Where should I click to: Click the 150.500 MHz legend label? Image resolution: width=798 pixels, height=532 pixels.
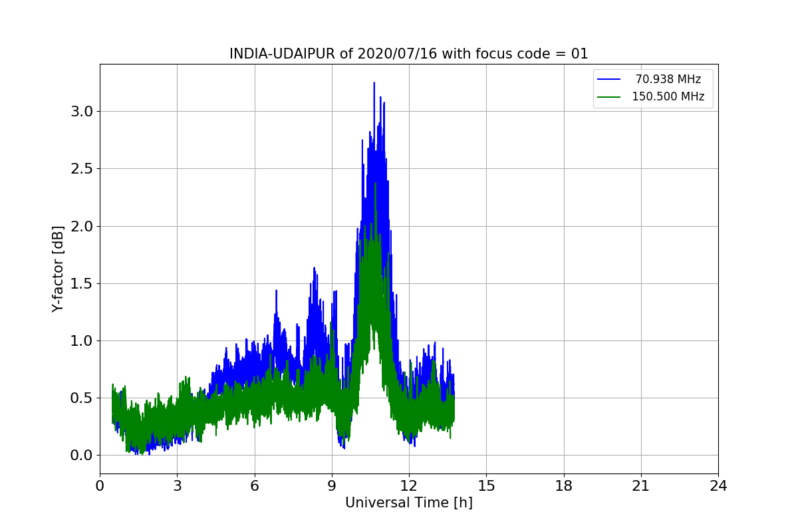point(668,96)
